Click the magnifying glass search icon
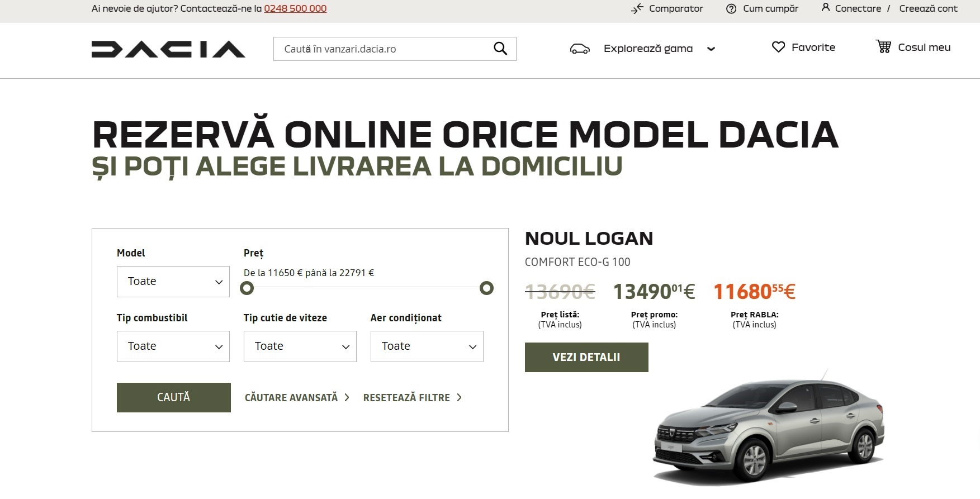This screenshot has height=499, width=980. (x=500, y=49)
